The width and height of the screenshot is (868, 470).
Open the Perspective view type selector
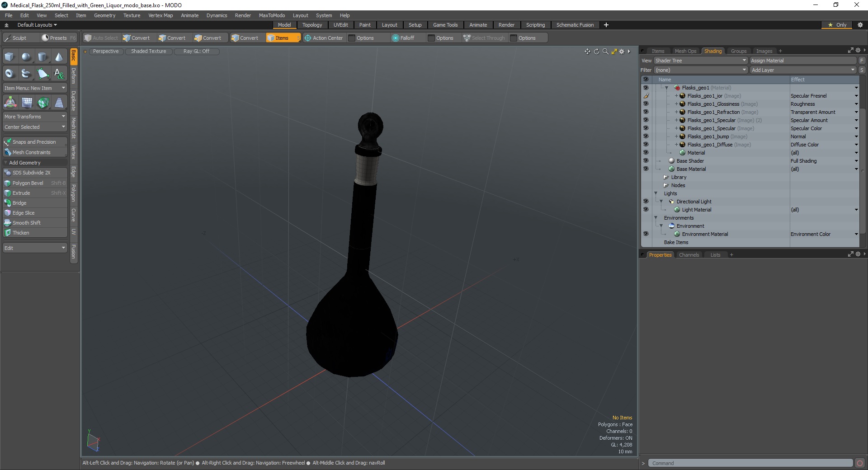coord(106,51)
